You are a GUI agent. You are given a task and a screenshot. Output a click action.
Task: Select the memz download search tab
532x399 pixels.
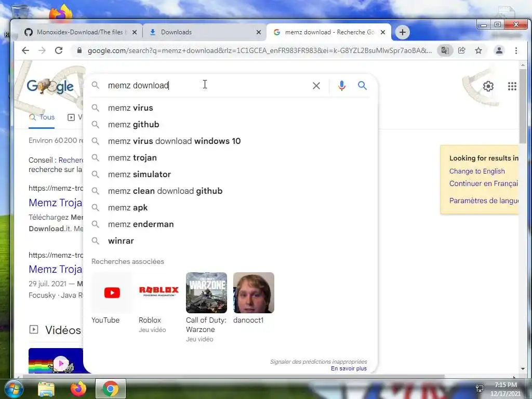point(329,32)
